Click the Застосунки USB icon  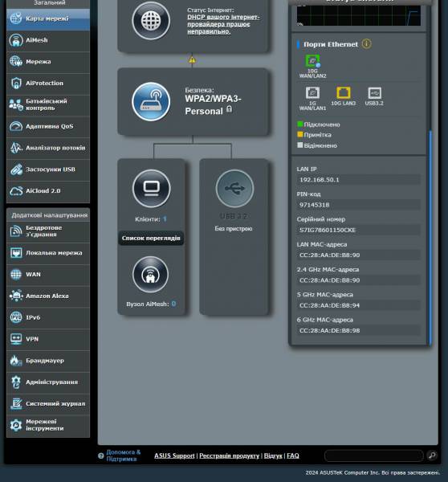tap(16, 170)
